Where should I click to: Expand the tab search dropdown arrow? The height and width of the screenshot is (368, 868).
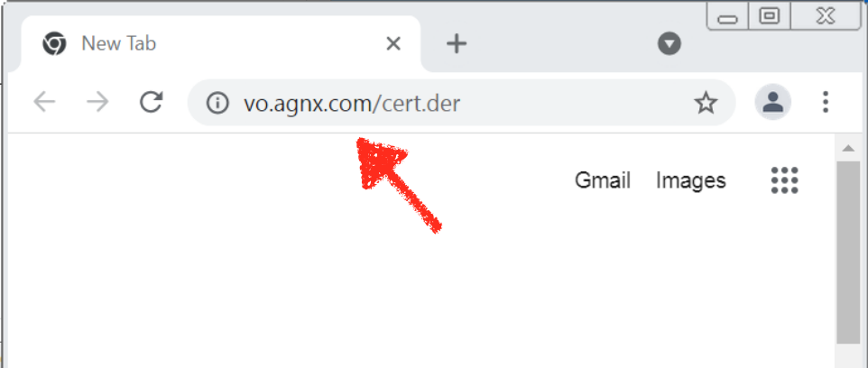click(x=669, y=43)
